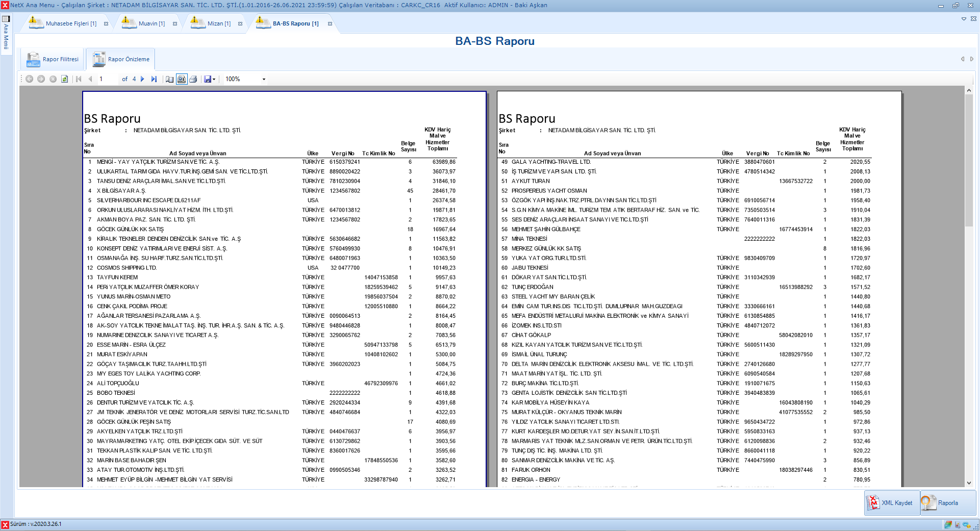Image resolution: width=980 pixels, height=531 pixels.
Task: Close the Muavin tab
Action: tap(175, 23)
